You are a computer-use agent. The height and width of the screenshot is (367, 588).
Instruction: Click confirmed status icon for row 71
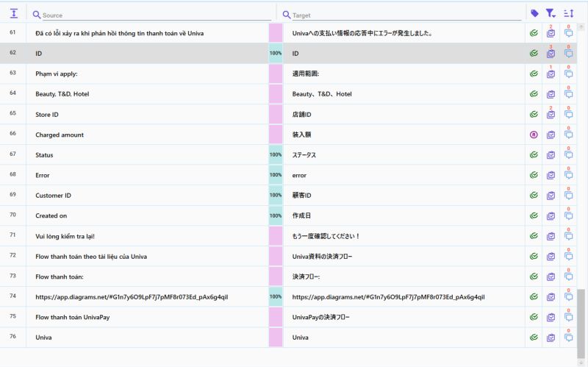[534, 235]
